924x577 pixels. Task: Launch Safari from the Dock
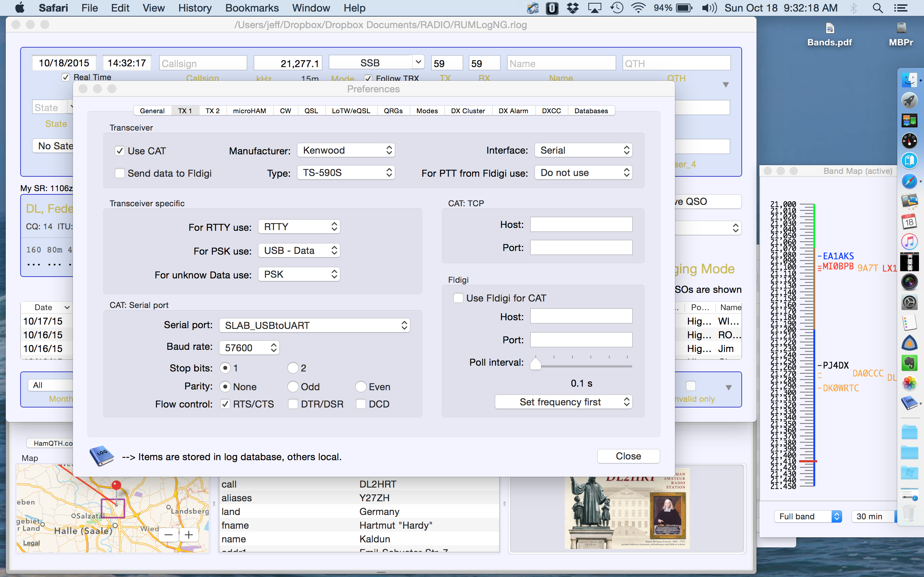[909, 181]
